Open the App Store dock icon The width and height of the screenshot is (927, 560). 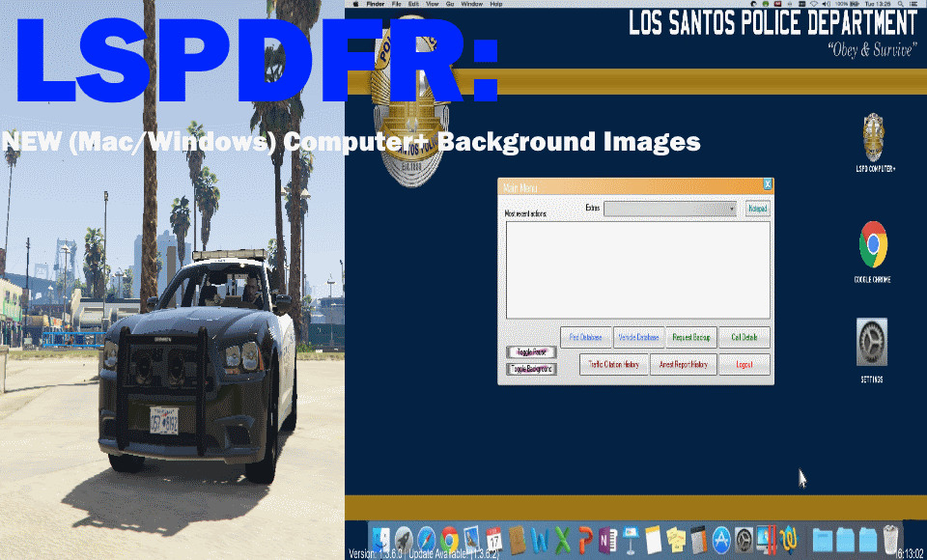[720, 539]
